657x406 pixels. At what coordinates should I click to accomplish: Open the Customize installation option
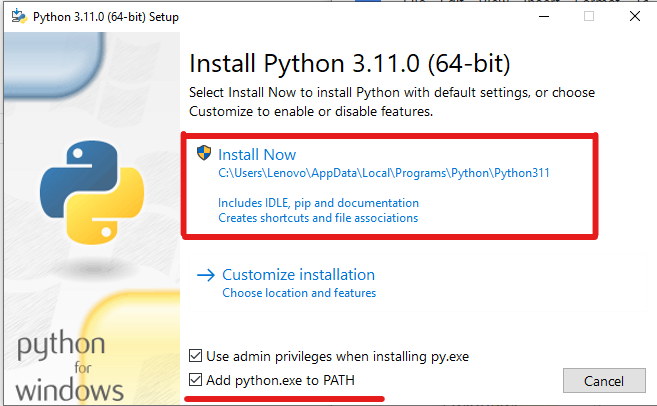click(x=298, y=275)
